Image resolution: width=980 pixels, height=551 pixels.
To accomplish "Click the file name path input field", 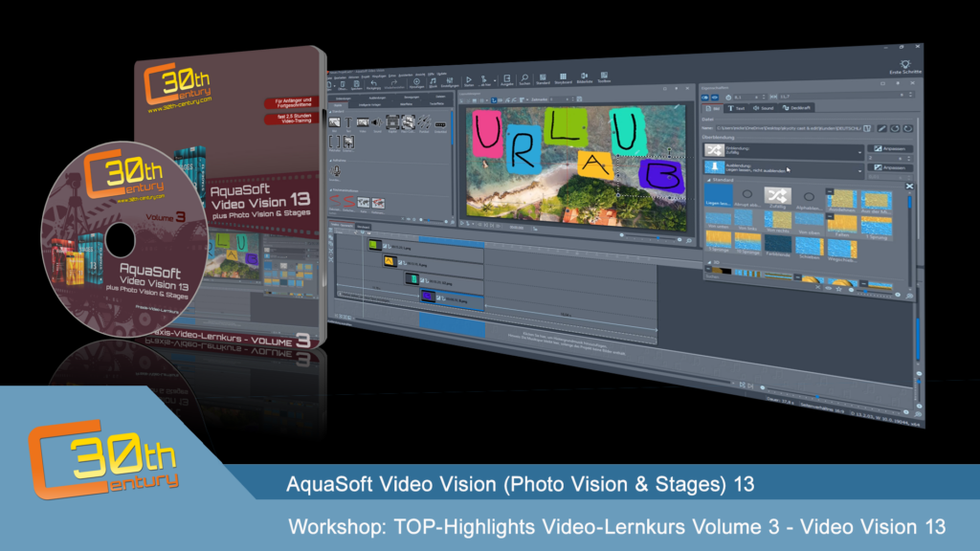I will 789,128.
